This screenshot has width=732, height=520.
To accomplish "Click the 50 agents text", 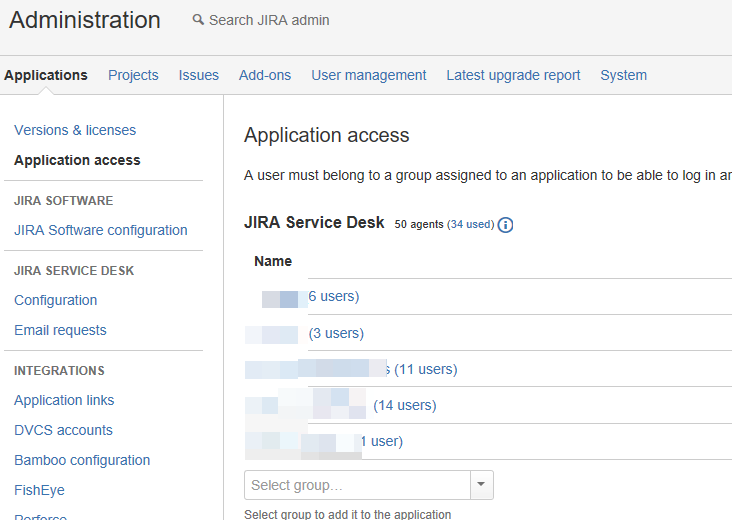I will click(x=419, y=225).
